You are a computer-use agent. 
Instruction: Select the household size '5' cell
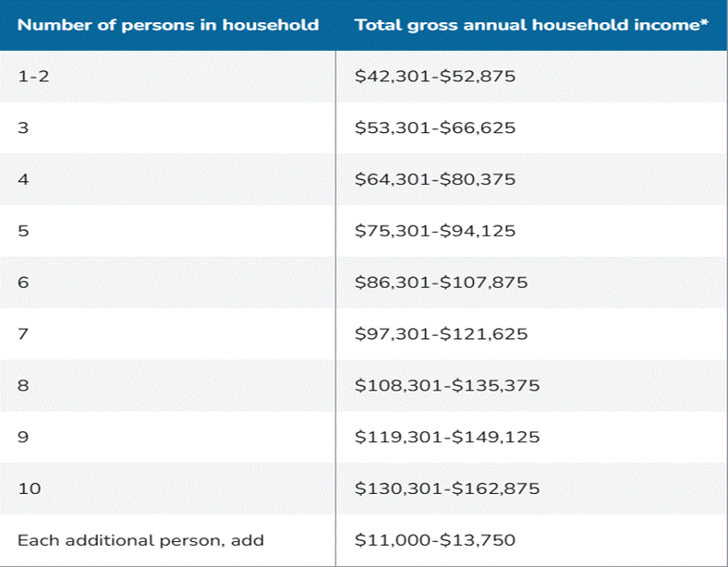pos(23,231)
